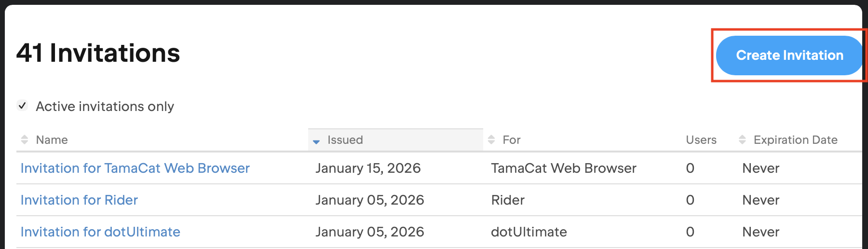Open the Invitation for Rider link
Image resolution: width=868 pixels, height=249 pixels.
pos(79,200)
